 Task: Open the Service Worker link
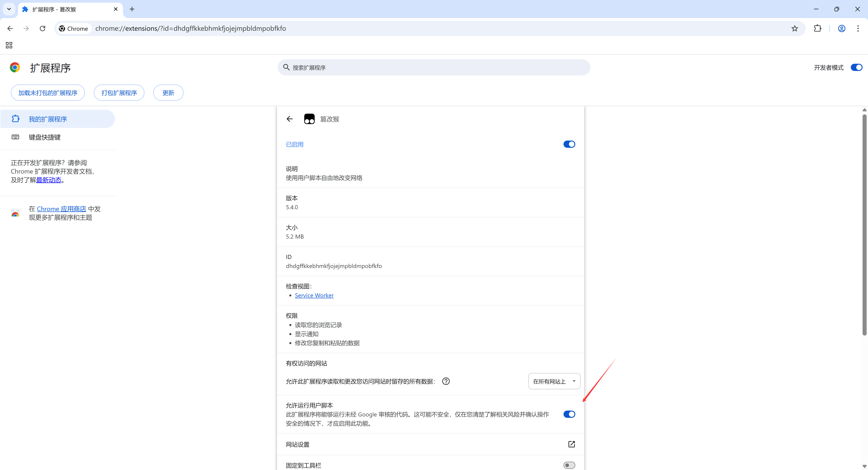point(314,295)
